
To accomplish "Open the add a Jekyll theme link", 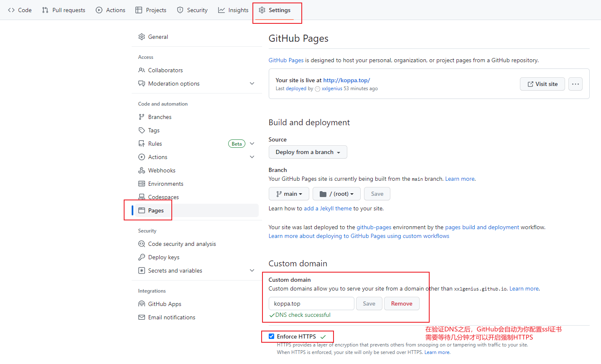I will [x=328, y=208].
